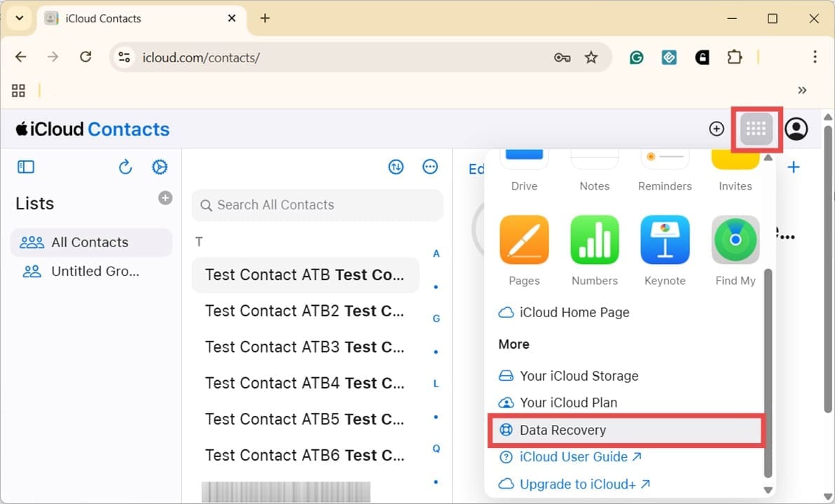
Task: Reload the page
Action: tap(85, 57)
